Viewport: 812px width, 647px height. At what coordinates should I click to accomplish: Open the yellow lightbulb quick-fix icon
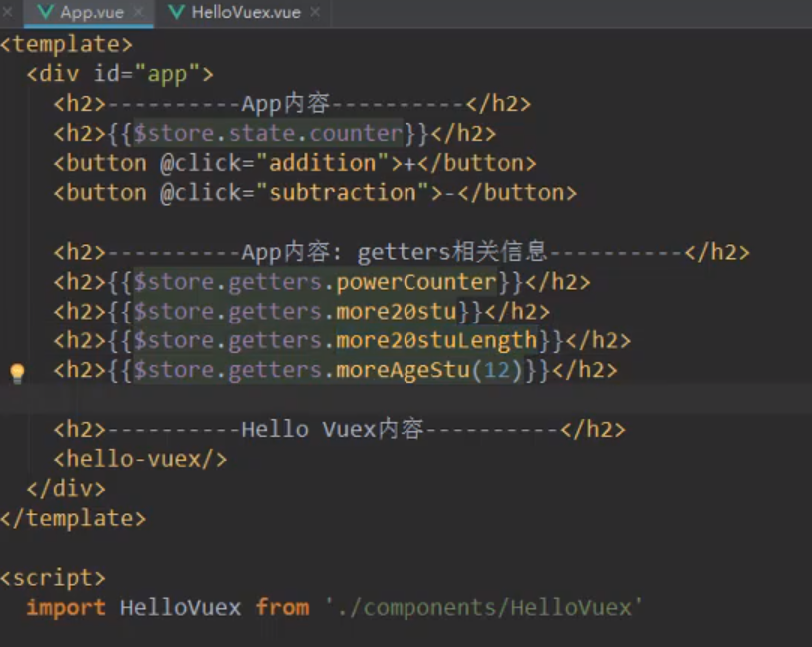17,373
